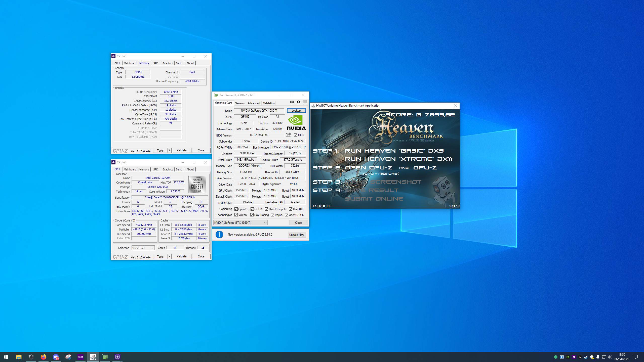This screenshot has height=362, width=644.
Task: Click the NVIDIA logo in GPU-Z
Action: coord(296,123)
